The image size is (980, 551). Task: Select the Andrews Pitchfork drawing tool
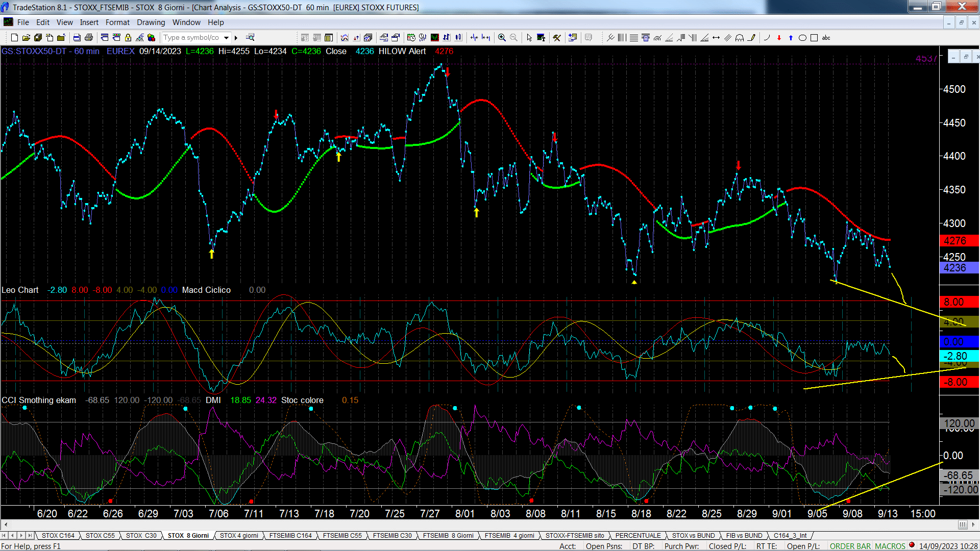pyautogui.click(x=610, y=38)
